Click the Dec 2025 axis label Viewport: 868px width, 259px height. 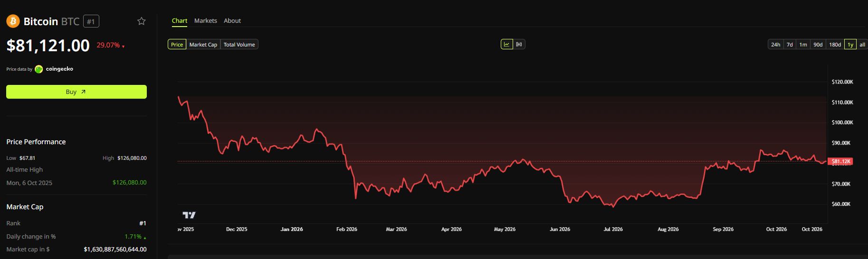pos(237,229)
